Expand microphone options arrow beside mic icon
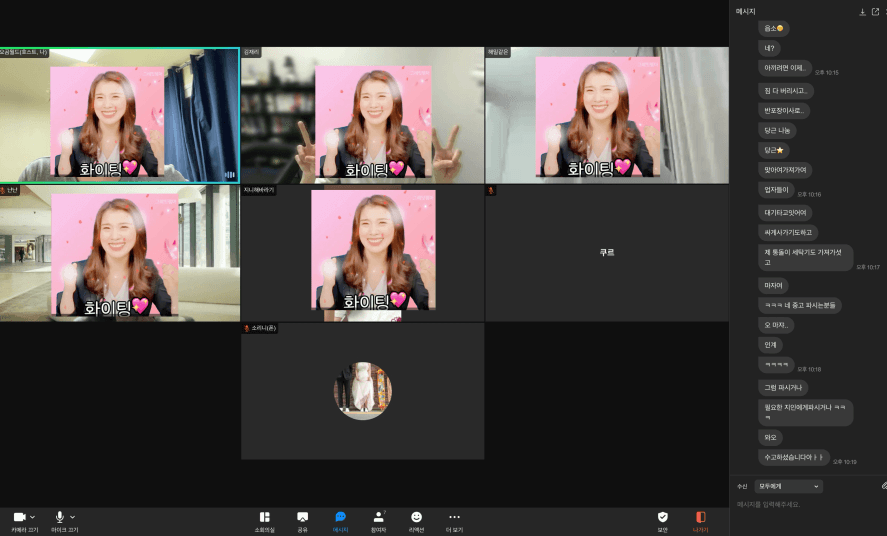 [x=73, y=517]
